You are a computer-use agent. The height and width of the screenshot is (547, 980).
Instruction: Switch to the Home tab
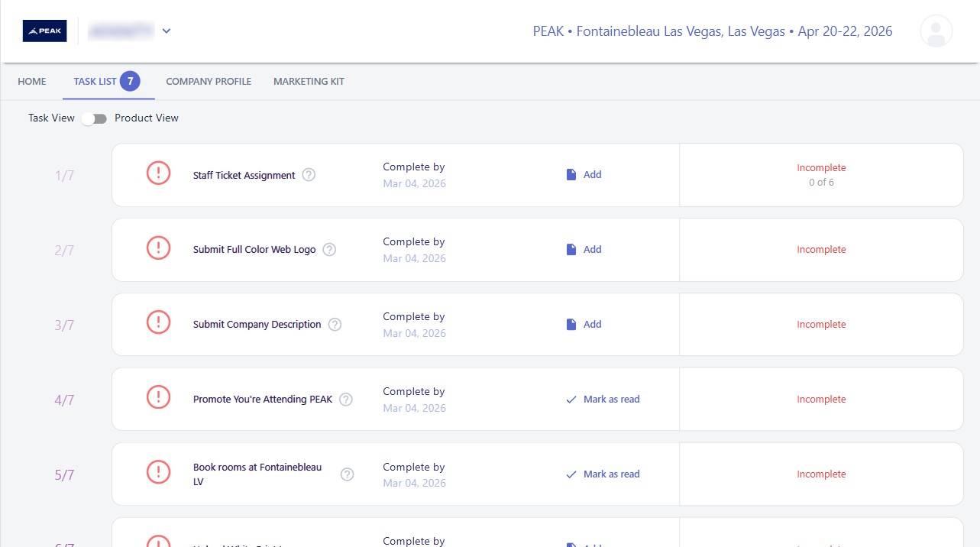pyautogui.click(x=32, y=82)
